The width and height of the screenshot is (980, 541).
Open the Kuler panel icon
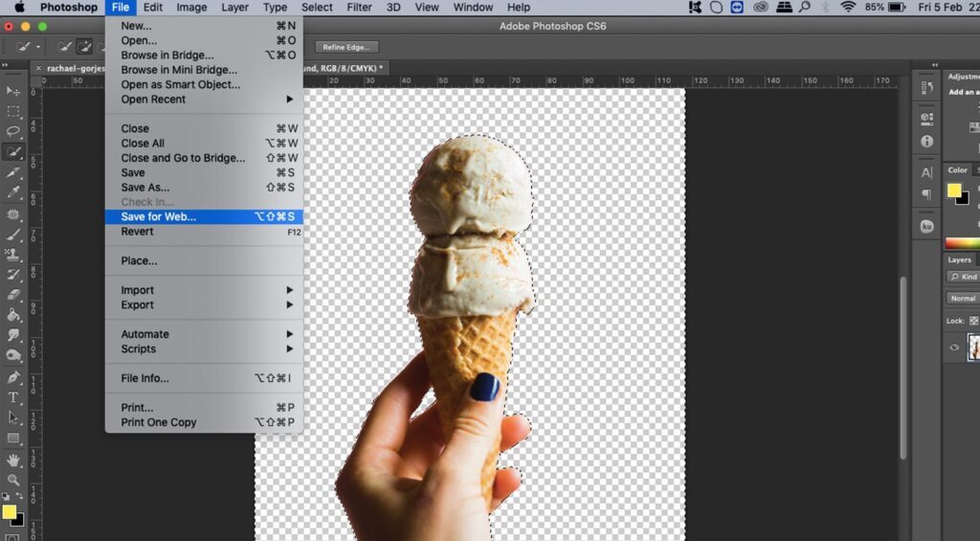(926, 227)
